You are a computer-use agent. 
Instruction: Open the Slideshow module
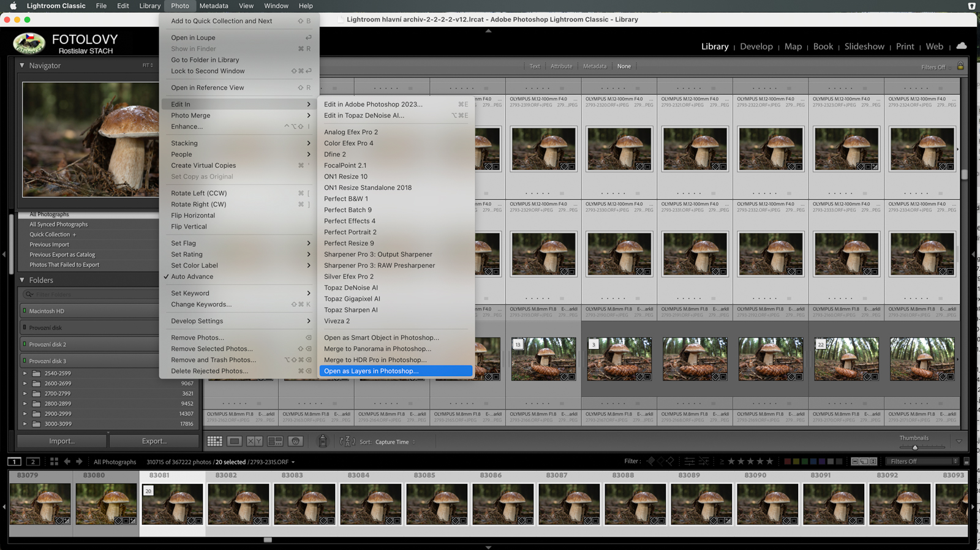click(864, 46)
